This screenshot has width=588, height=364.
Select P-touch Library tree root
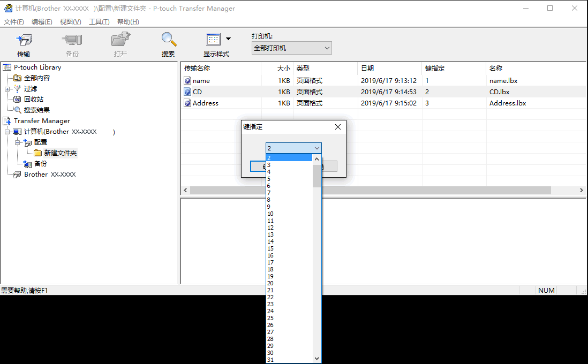pyautogui.click(x=37, y=67)
